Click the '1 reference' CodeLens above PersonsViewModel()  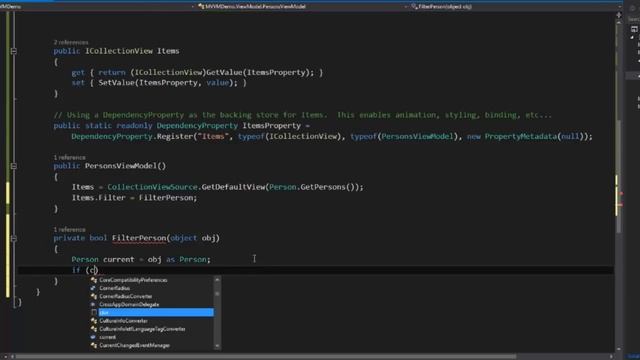click(69, 158)
